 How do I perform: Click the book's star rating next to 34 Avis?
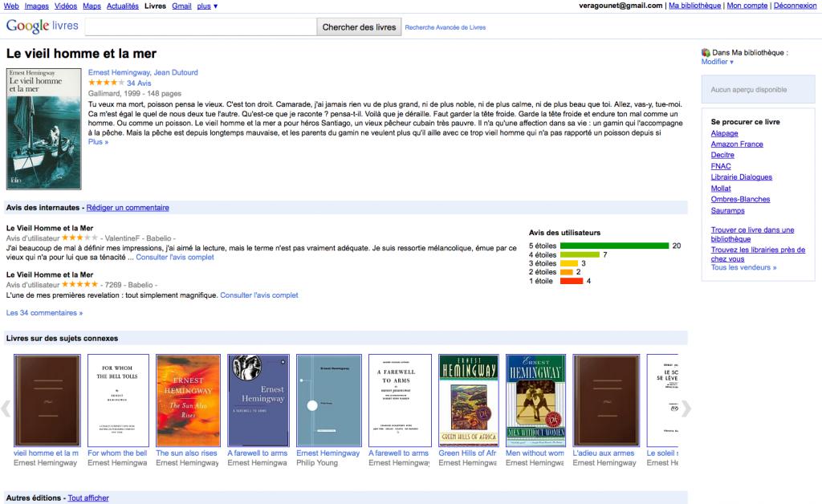coord(107,83)
